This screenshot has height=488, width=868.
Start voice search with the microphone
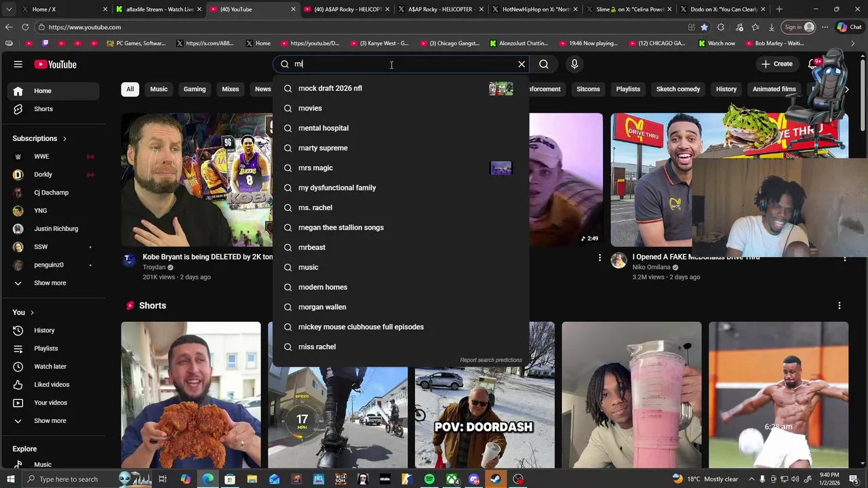[x=574, y=64]
